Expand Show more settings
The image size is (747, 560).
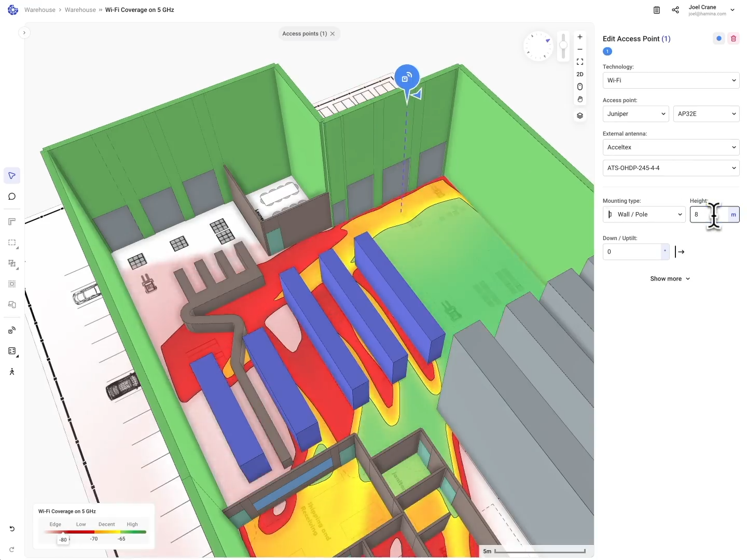click(x=670, y=279)
